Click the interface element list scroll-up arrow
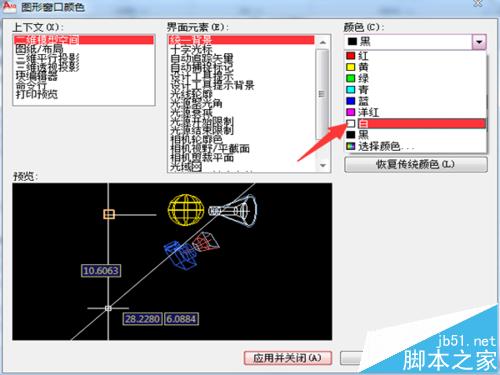Image resolution: width=500 pixels, height=375 pixels. 322,42
